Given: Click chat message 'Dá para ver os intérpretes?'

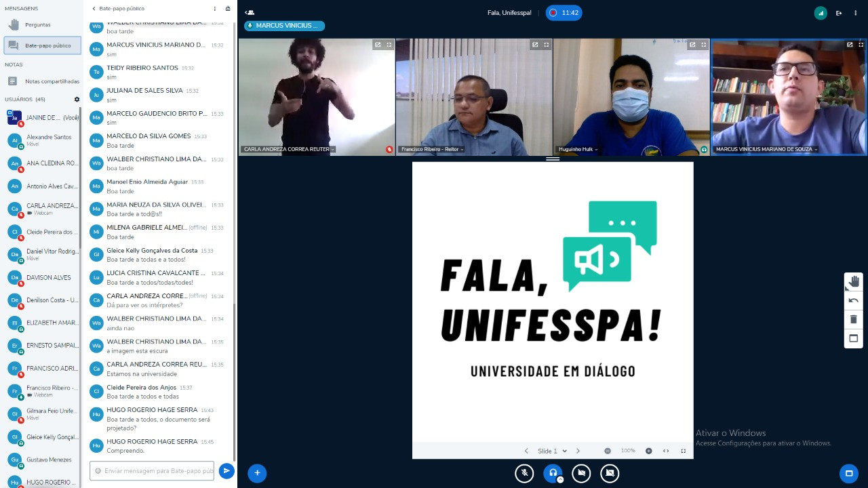Looking at the screenshot, I should click(x=144, y=305).
